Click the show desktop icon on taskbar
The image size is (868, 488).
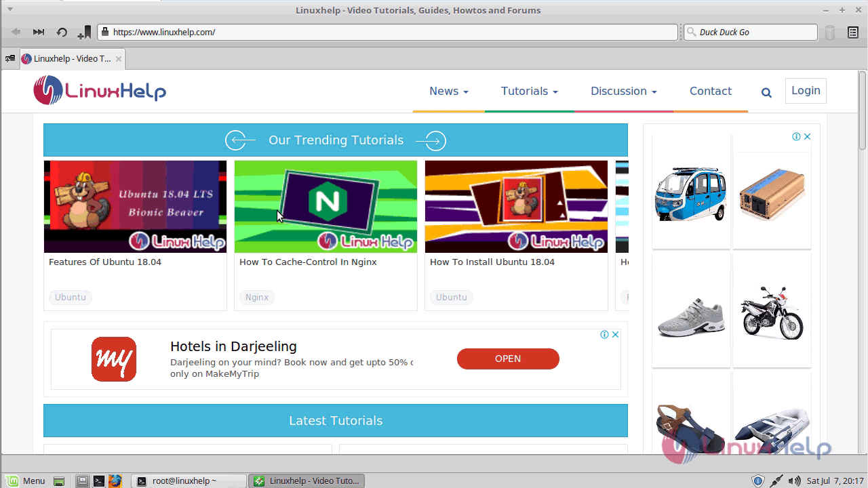point(59,481)
